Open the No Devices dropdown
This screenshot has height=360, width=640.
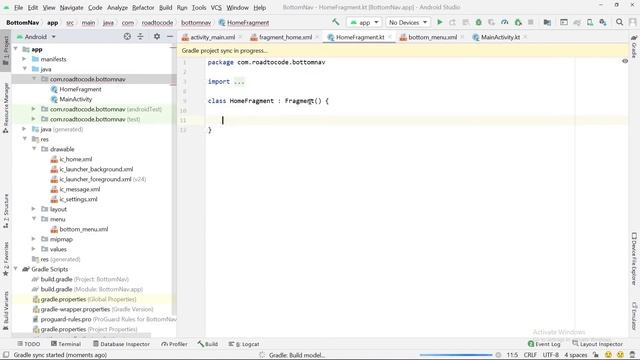[408, 22]
